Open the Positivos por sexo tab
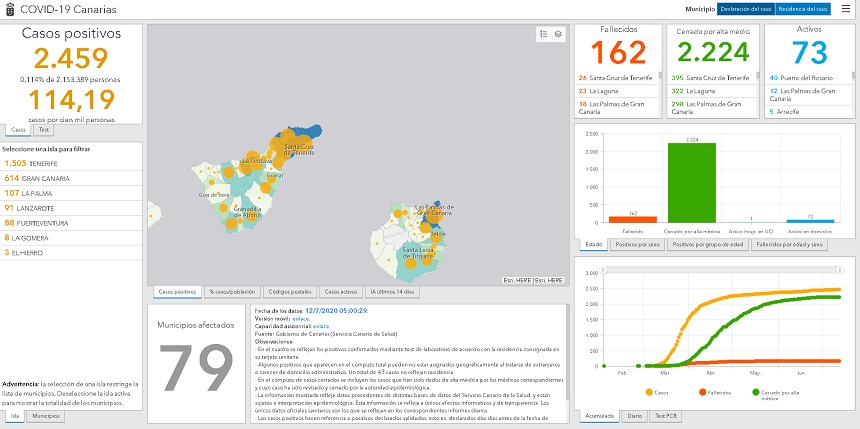The width and height of the screenshot is (860, 429). pyautogui.click(x=640, y=244)
